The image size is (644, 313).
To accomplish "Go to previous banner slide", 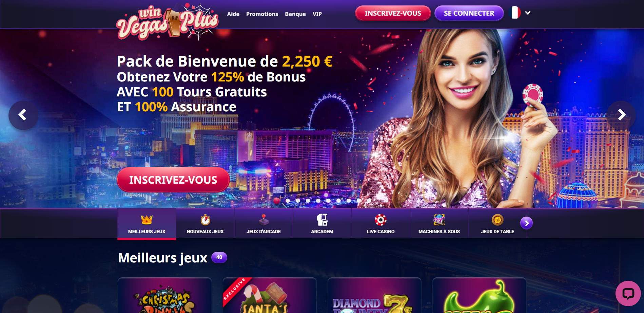I will pos(23,115).
